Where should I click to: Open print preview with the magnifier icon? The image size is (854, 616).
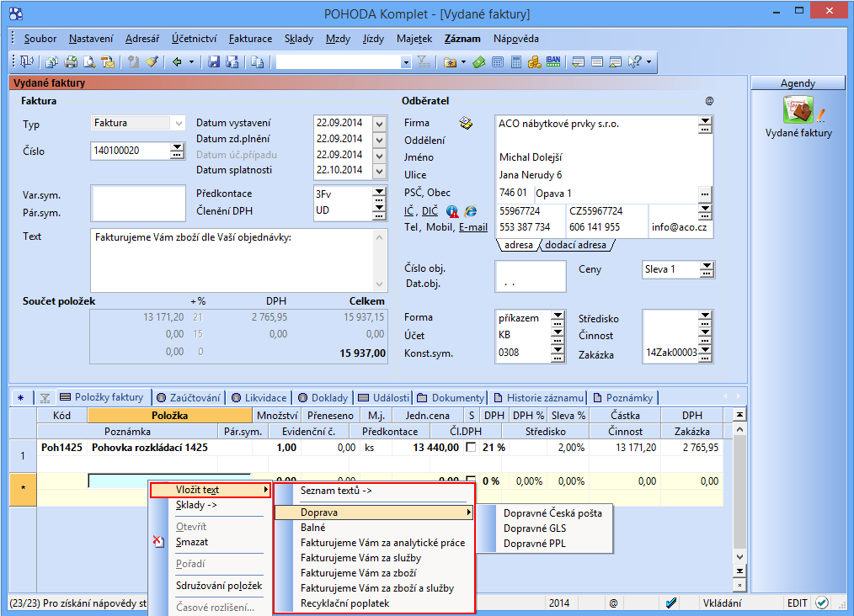point(89,62)
